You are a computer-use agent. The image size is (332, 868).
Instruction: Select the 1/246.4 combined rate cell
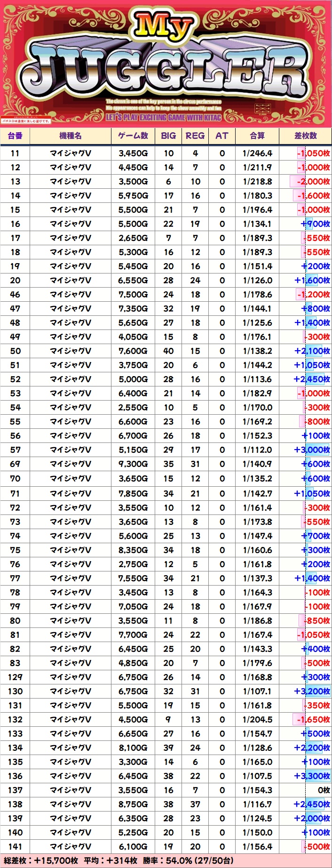258,153
